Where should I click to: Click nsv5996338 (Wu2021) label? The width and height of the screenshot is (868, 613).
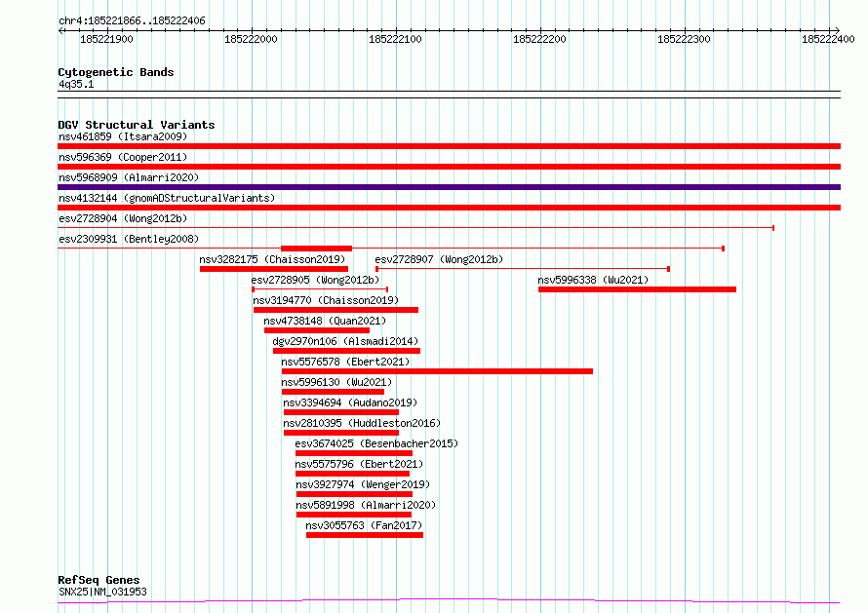(593, 280)
